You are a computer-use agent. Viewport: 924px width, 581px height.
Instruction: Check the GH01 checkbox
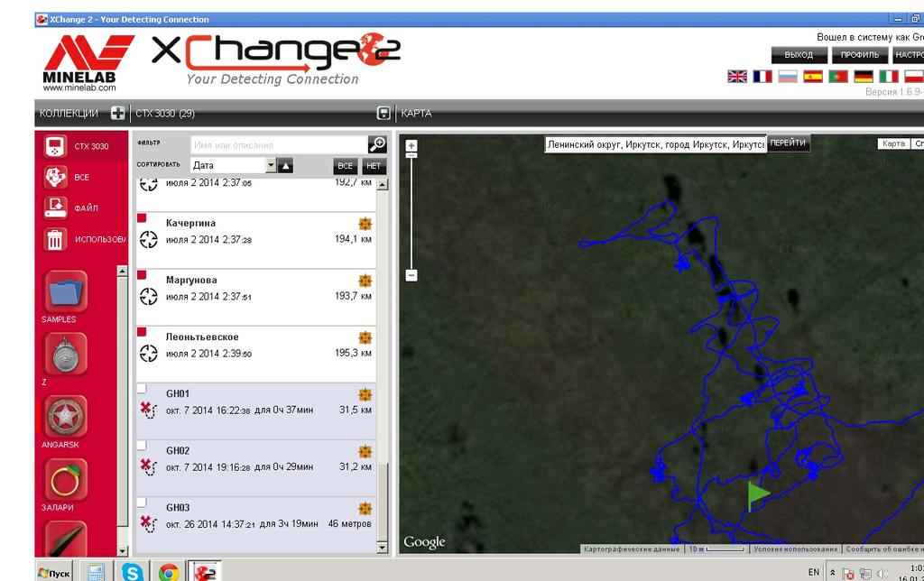tap(142, 389)
